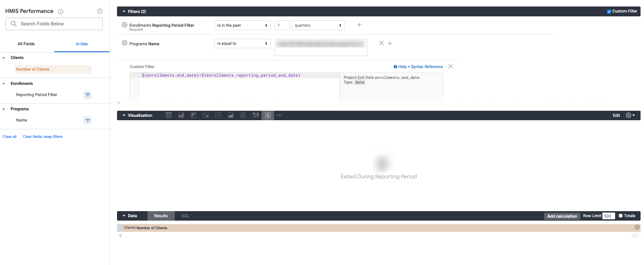Open the 'is in the past' condition dropdown
This screenshot has width=644, height=265.
coord(242,25)
